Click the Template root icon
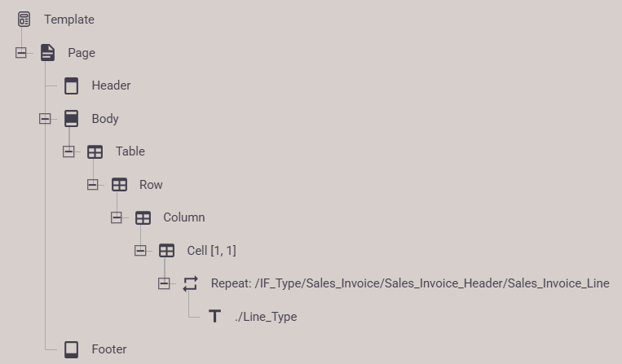The image size is (622, 364). pyautogui.click(x=24, y=20)
